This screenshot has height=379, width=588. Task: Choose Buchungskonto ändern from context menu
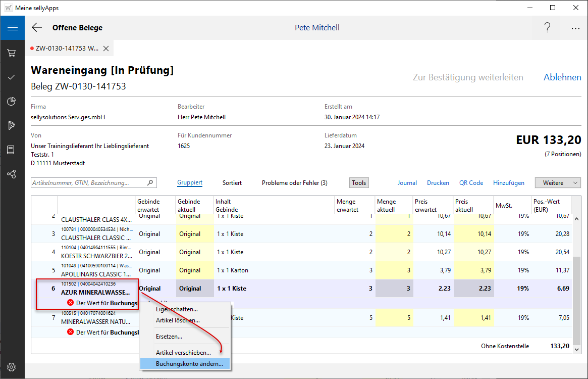[189, 364]
